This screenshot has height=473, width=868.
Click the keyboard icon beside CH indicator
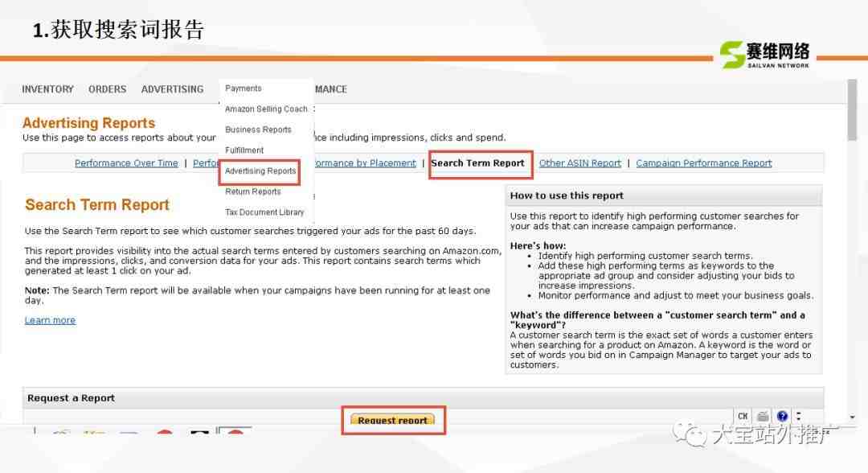(763, 416)
